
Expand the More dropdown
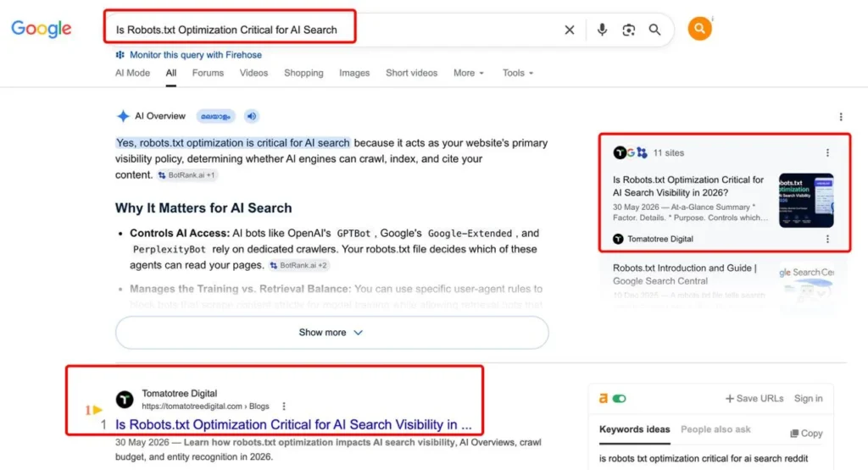(x=468, y=73)
